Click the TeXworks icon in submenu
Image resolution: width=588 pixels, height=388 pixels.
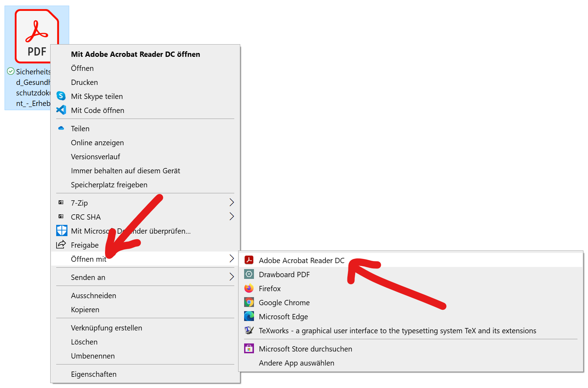tap(249, 330)
